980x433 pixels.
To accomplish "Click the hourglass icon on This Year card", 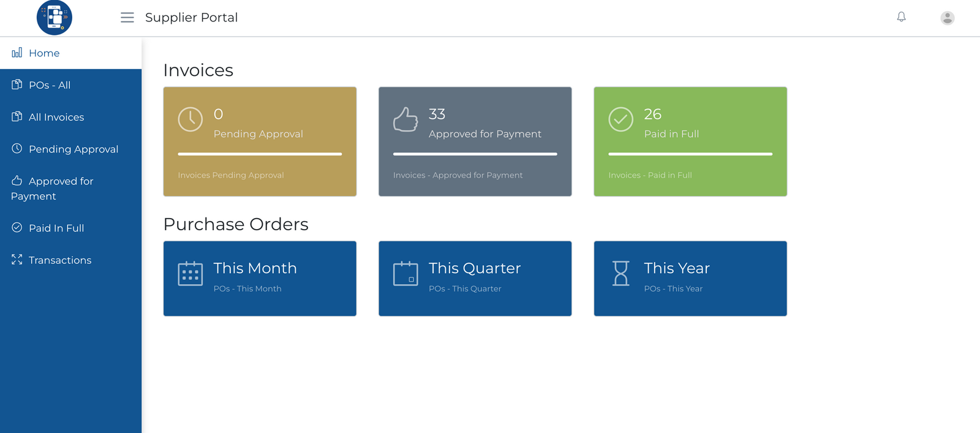I will 620,274.
